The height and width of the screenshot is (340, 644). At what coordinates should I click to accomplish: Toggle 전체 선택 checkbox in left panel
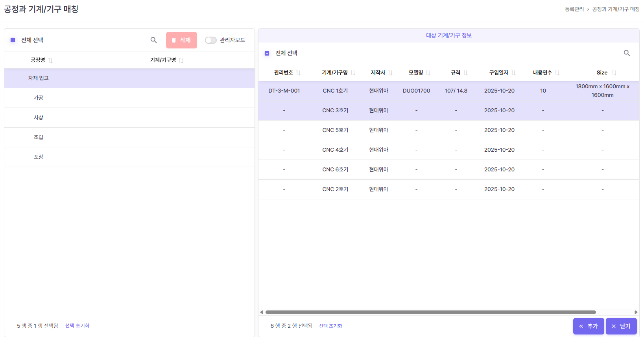pos(13,40)
